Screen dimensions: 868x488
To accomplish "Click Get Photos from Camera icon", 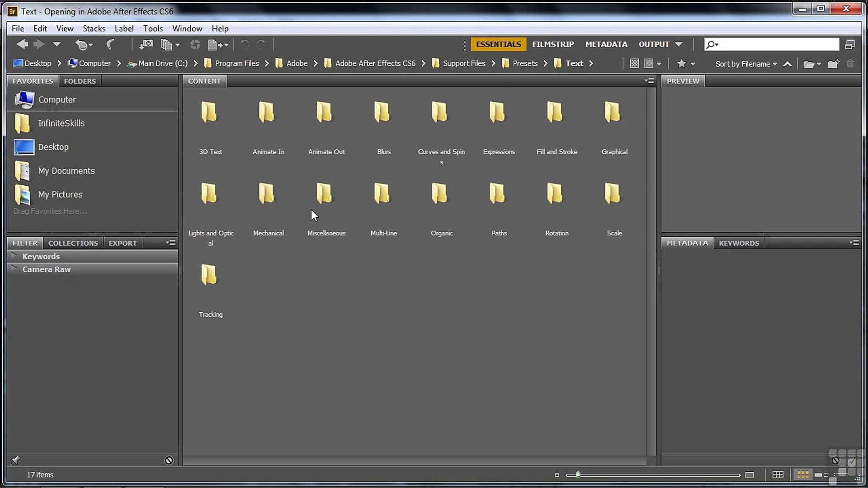I will pos(146,44).
